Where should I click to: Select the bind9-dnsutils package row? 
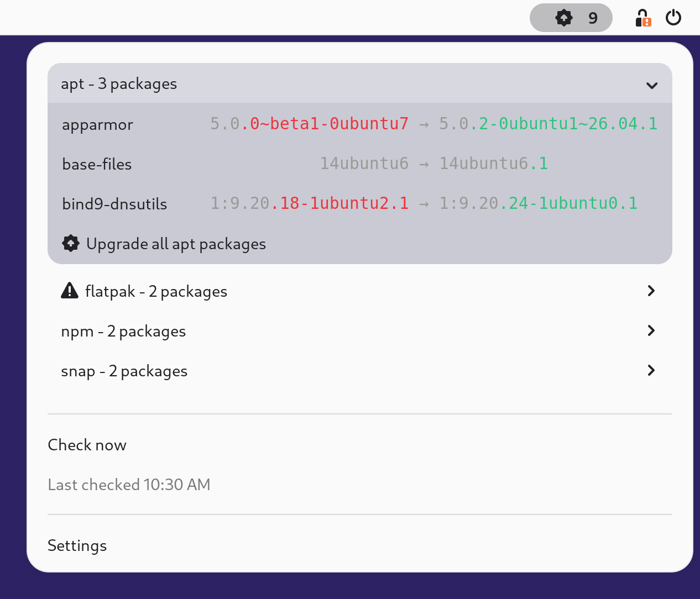(360, 203)
